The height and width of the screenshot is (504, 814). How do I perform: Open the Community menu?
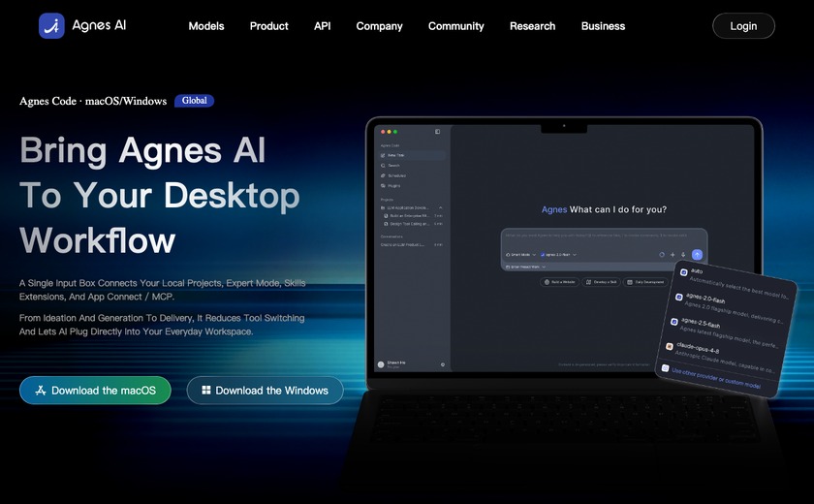[455, 26]
